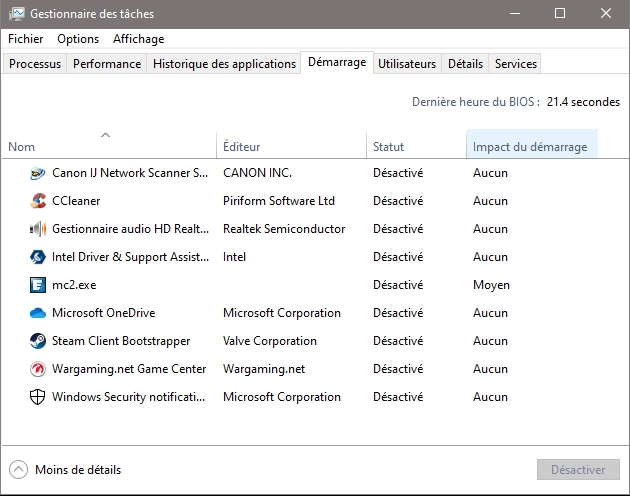
Task: Click the Task Manager title bar icon
Action: click(x=17, y=14)
